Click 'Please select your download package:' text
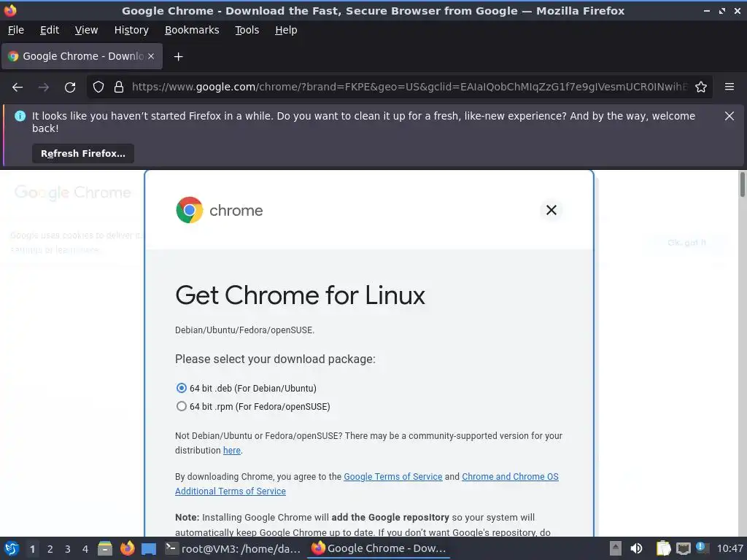The width and height of the screenshot is (747, 560). point(275,359)
